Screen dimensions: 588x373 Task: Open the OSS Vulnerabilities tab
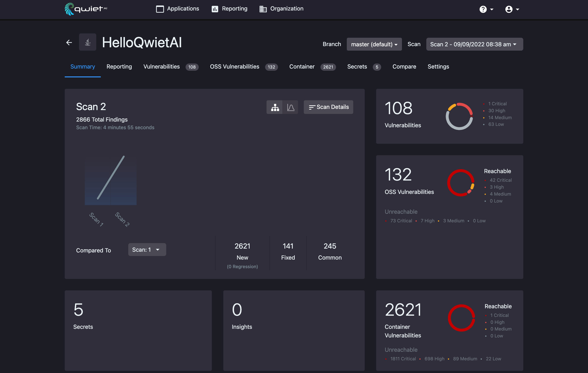(244, 67)
